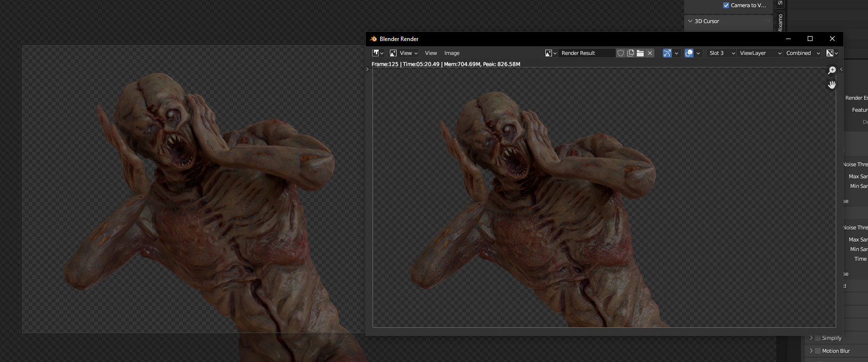Enable the Simplify checkbox
Image resolution: width=868 pixels, height=362 pixels.
pos(818,338)
